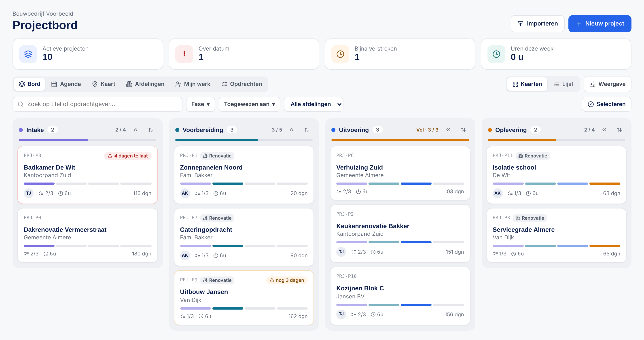Open the Fase filter dropdown
The width and height of the screenshot is (644, 340).
(x=201, y=104)
